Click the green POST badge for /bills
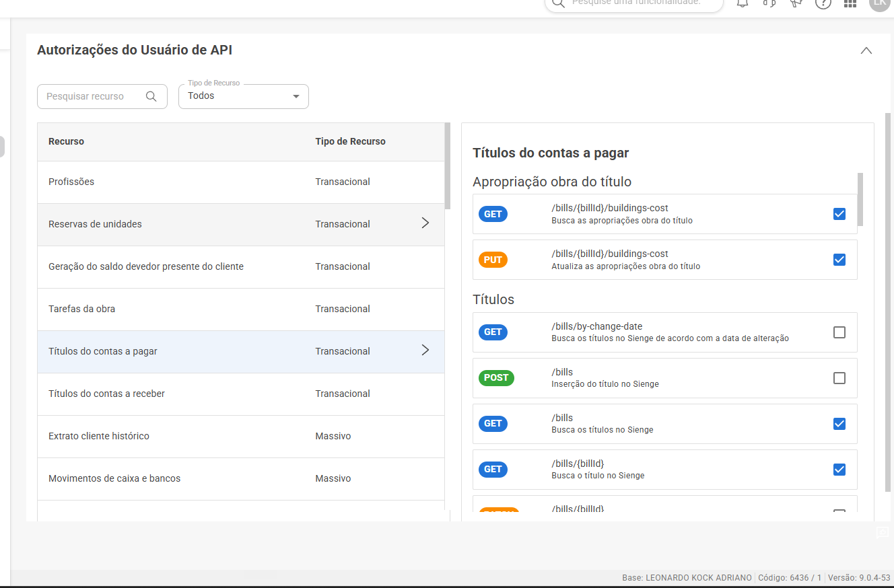This screenshot has width=894, height=588. tap(496, 378)
